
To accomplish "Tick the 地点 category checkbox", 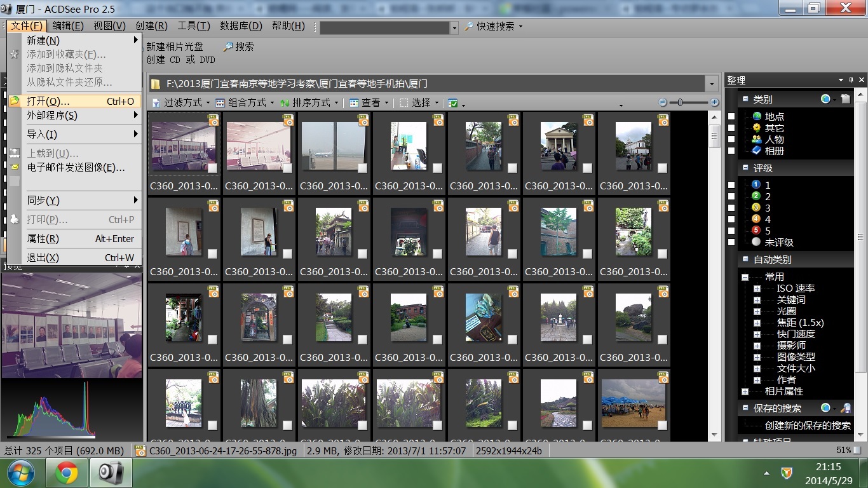I will (731, 116).
